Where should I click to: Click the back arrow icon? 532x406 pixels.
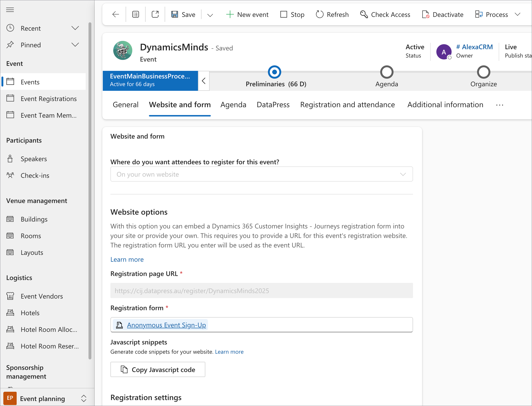[x=116, y=14]
